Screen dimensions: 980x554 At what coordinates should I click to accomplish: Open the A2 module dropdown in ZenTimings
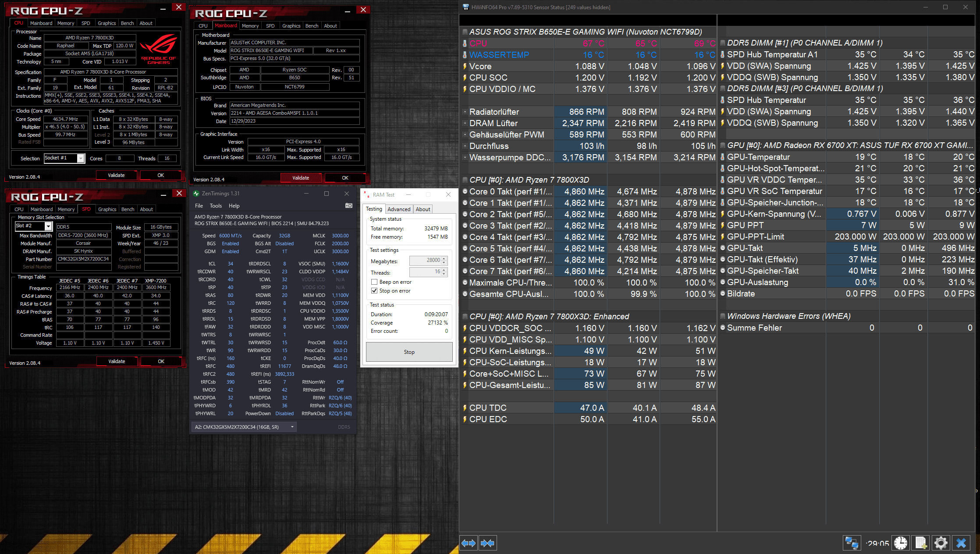(x=244, y=427)
